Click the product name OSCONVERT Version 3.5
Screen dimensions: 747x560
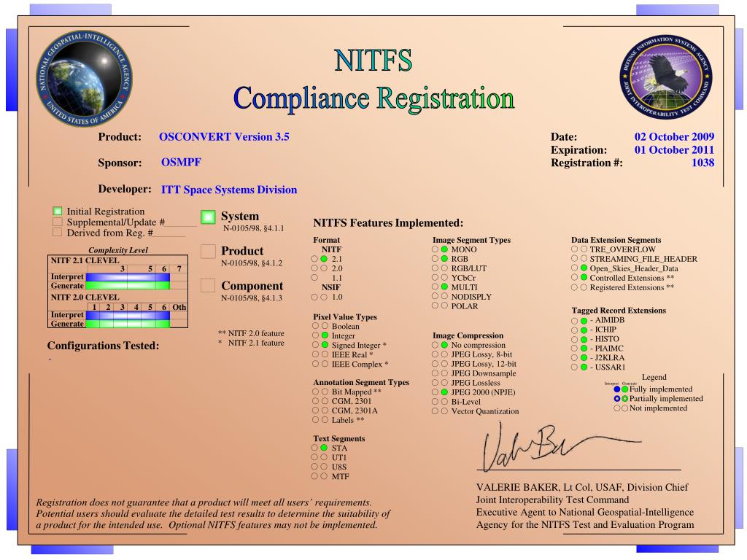click(225, 136)
